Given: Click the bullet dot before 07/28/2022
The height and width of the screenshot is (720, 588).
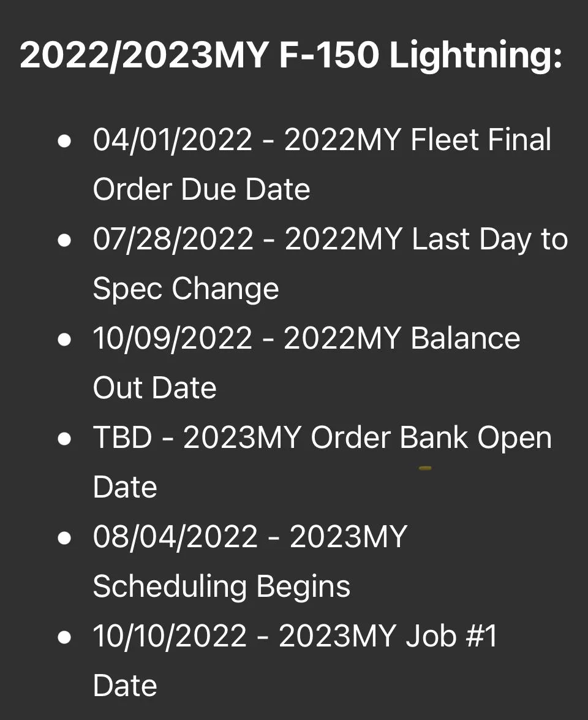Looking at the screenshot, I should pos(64,240).
